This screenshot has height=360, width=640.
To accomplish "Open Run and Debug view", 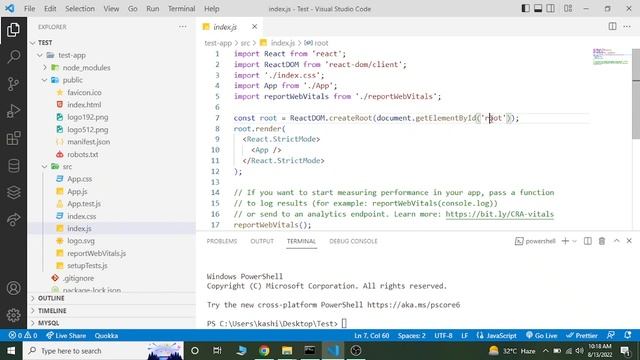I will coord(13,111).
